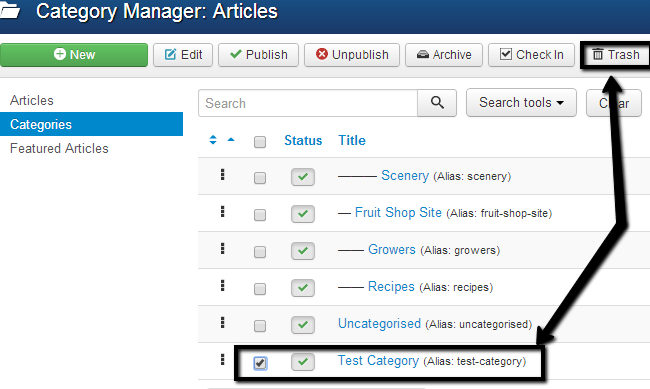Viewport: 650px width, 389px height.
Task: Click the green New button
Action: (x=74, y=55)
